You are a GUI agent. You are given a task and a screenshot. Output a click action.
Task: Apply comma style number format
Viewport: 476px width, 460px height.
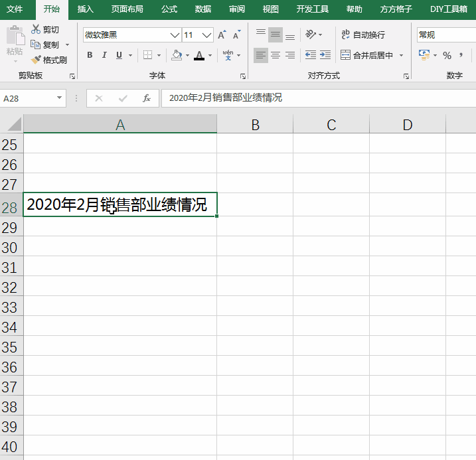[461, 55]
